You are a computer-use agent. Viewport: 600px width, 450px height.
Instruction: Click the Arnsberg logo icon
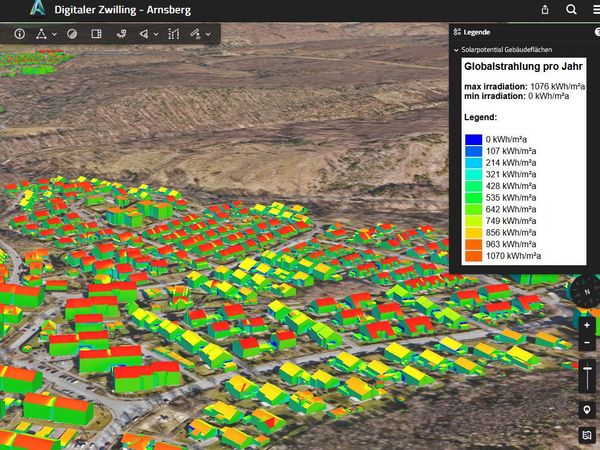(38, 8)
